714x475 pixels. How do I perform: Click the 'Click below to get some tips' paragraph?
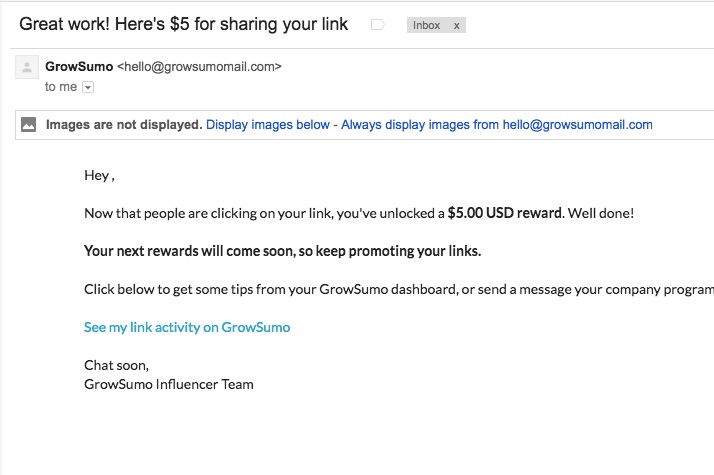(x=399, y=289)
